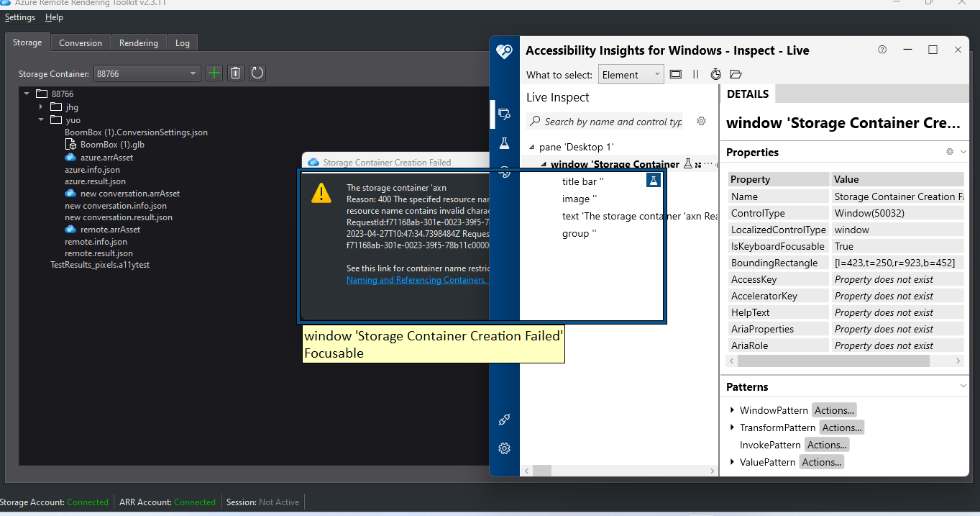
Task: Select TestResults_pixels.a11ytest file
Action: 100,265
